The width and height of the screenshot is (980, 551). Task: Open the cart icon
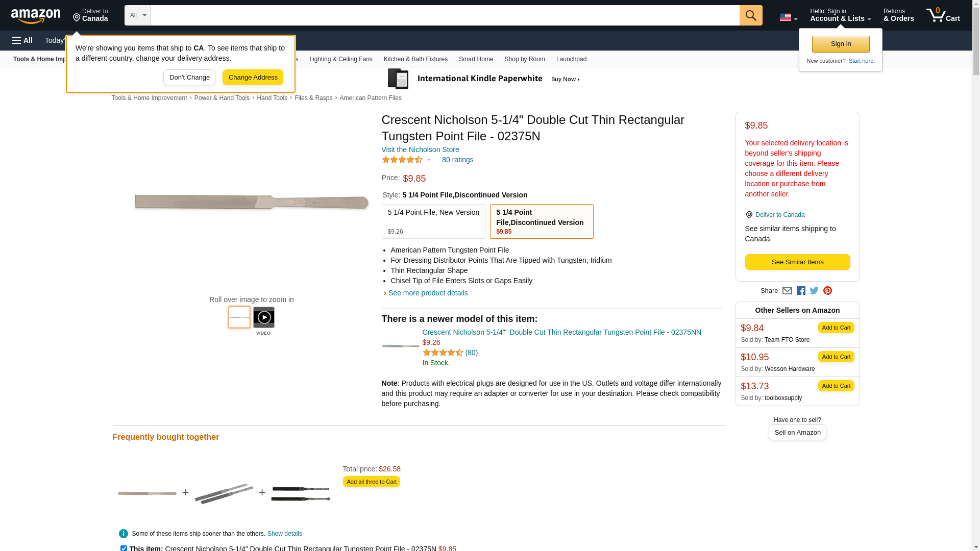[943, 15]
